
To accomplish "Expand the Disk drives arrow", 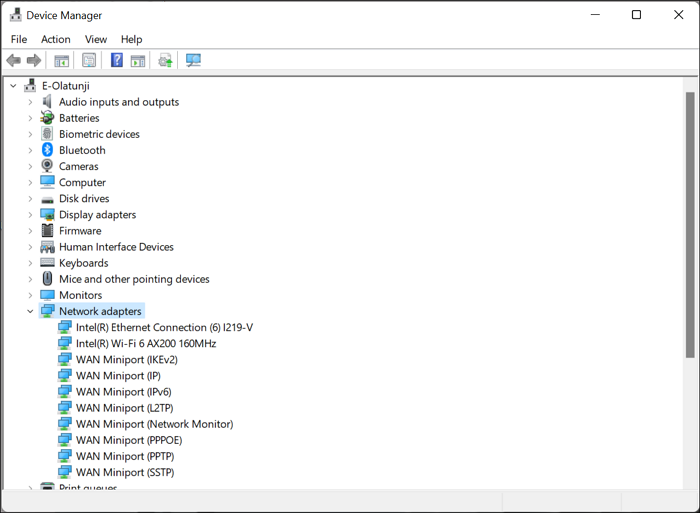I will [30, 199].
